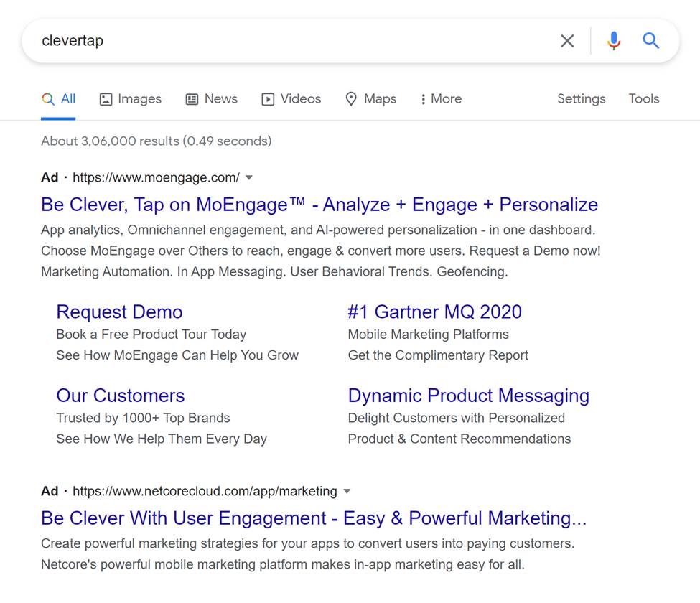Click the Ad label of the MoEngage result
Viewport: 700px width, 603px height.
pos(50,177)
